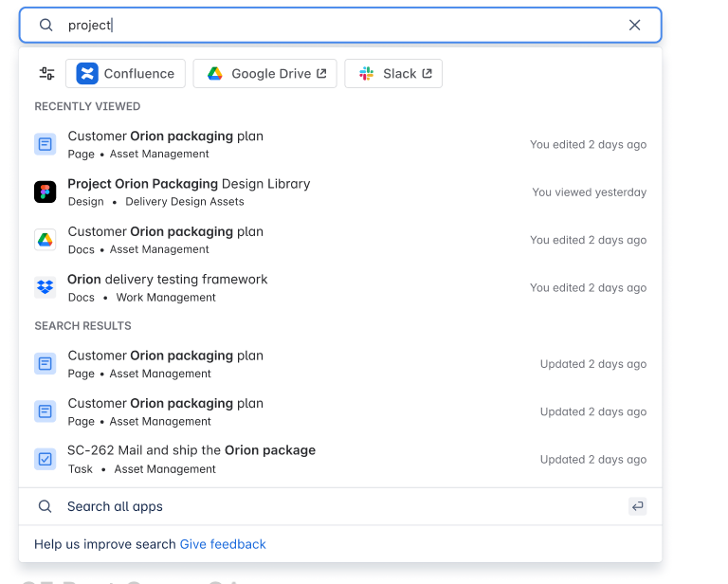Open the Docs Customer Orion packaging plan
This screenshot has height=584, width=728.
pos(340,240)
